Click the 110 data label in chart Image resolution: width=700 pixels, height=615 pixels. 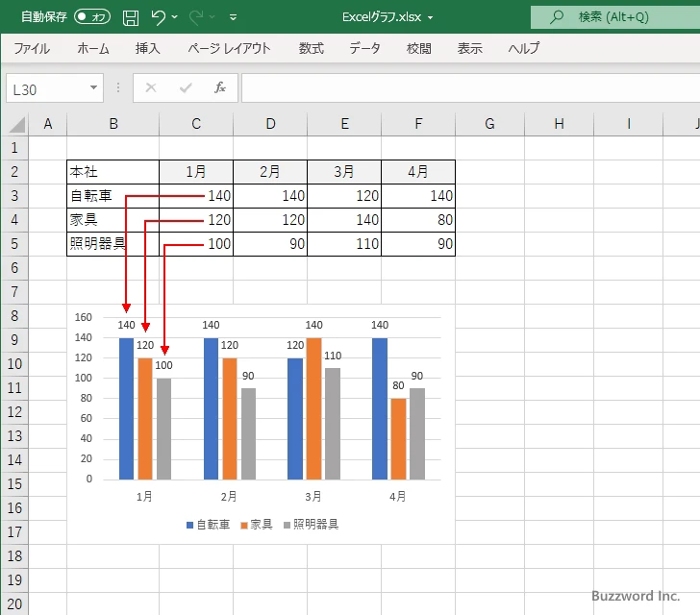point(333,356)
